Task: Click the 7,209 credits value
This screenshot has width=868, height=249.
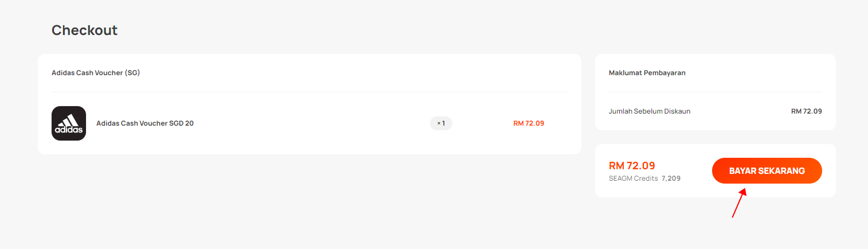Action: point(671,178)
